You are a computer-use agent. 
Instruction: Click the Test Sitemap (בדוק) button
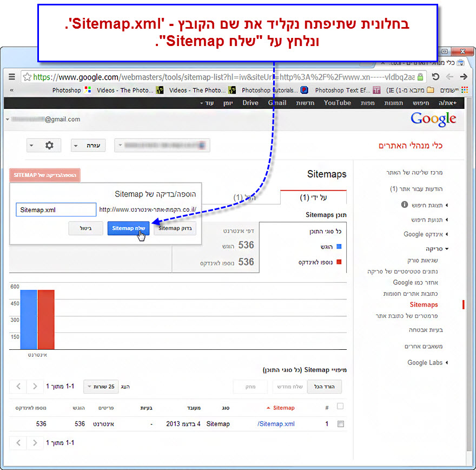point(175,228)
